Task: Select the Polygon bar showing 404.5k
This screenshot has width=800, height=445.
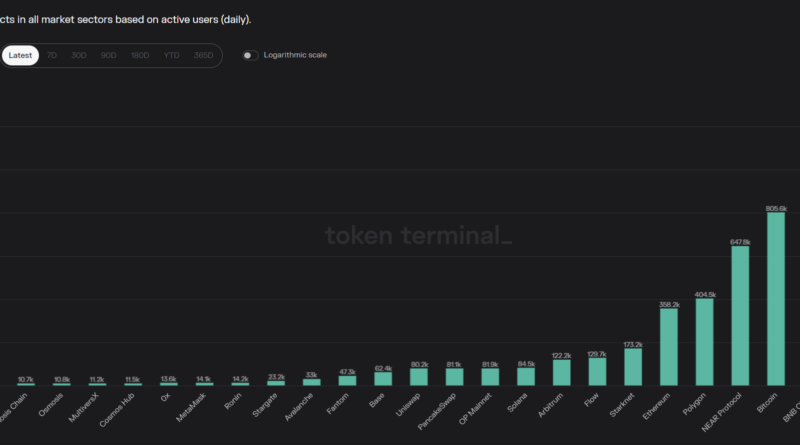Action: (x=704, y=342)
